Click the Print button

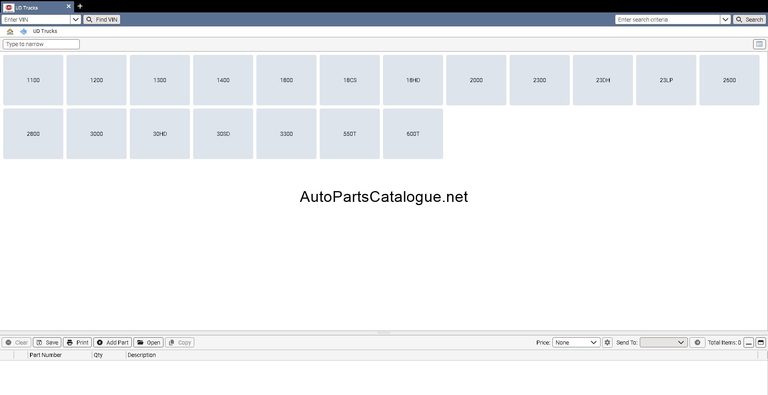coord(77,343)
